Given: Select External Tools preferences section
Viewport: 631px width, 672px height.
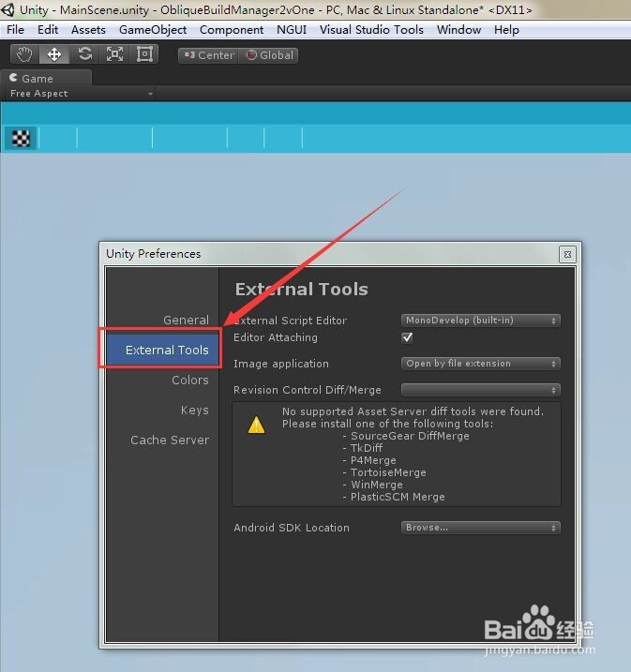Looking at the screenshot, I should pyautogui.click(x=162, y=350).
